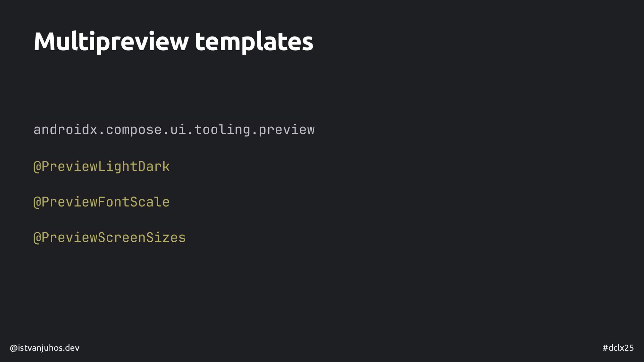Click the @PreviewScreenSizes annotation

pyautogui.click(x=110, y=238)
